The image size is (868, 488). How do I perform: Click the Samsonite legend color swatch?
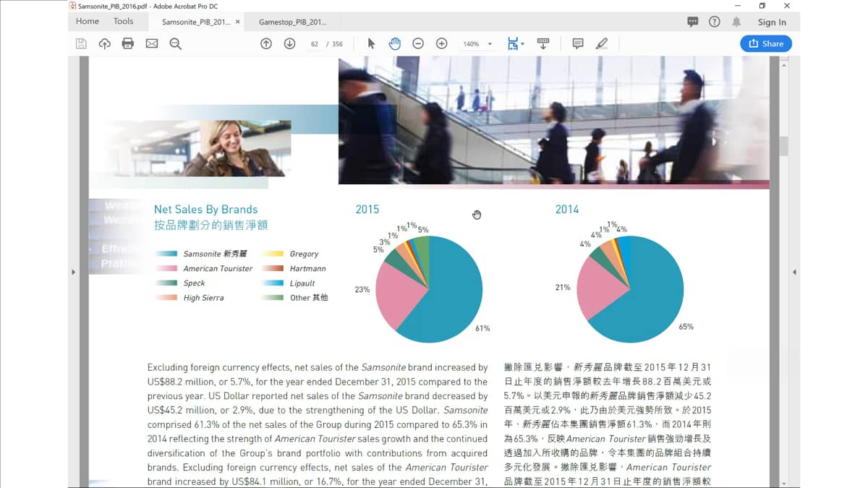[x=166, y=254]
